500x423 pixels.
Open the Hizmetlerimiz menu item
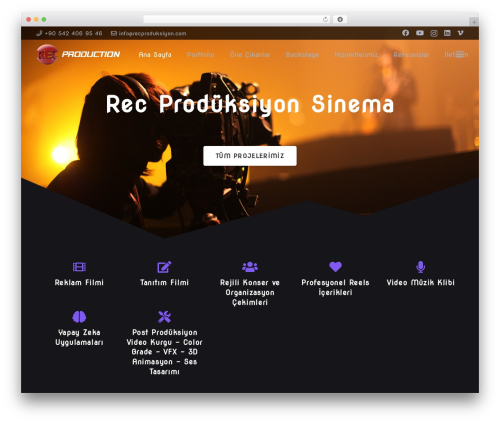[356, 55]
